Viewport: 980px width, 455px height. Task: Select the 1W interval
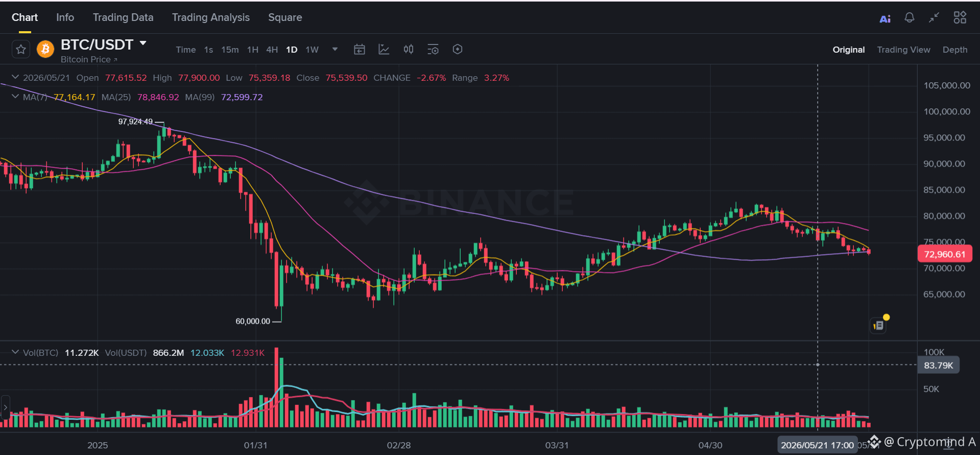[312, 50]
